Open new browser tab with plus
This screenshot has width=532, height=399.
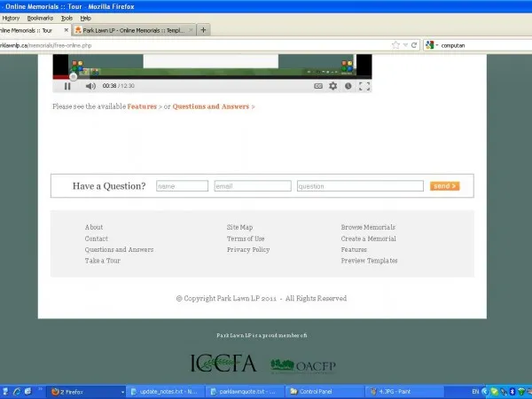click(204, 29)
